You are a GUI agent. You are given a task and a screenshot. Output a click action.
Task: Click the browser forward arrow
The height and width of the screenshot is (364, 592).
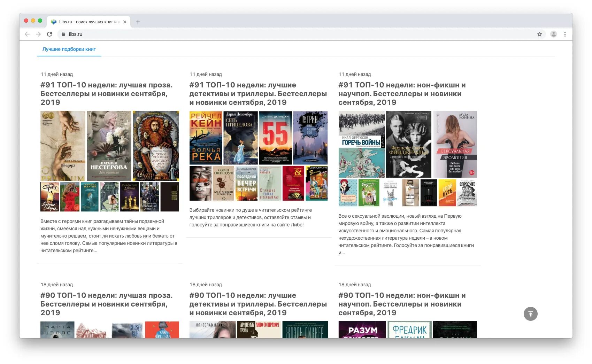click(x=38, y=34)
